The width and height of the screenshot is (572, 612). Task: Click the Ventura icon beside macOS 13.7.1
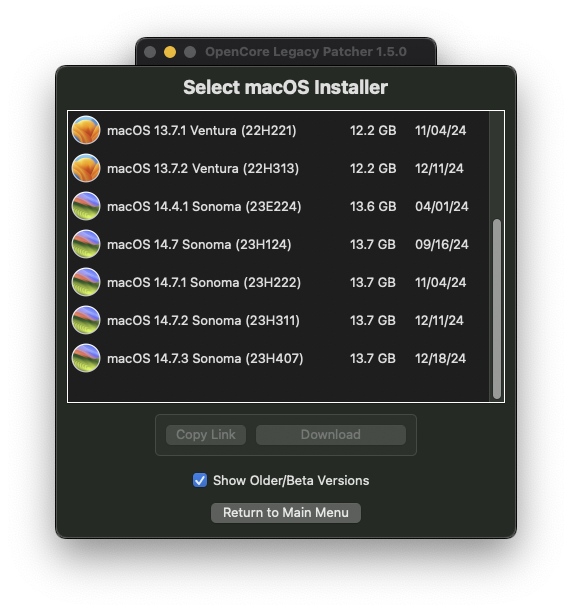coord(86,130)
